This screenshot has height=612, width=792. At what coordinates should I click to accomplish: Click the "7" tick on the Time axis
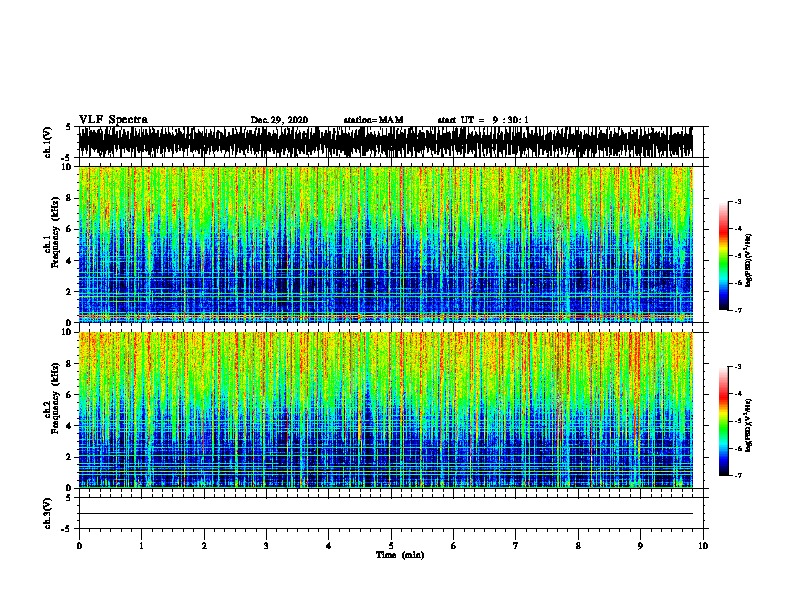[x=516, y=546]
